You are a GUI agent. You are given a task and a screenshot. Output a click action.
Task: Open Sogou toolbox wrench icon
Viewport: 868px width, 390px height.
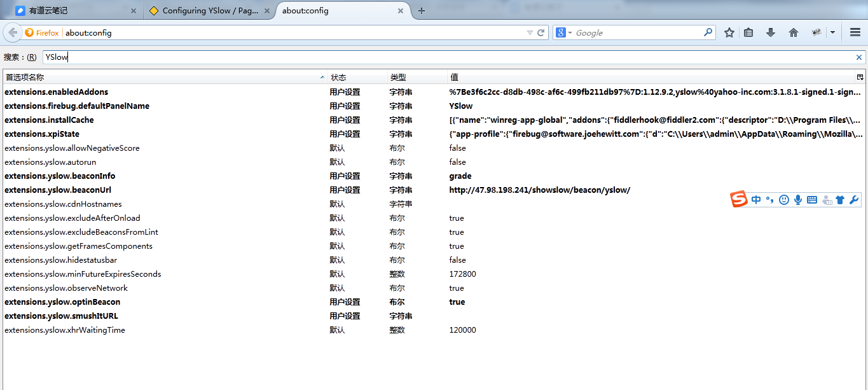[x=854, y=200]
